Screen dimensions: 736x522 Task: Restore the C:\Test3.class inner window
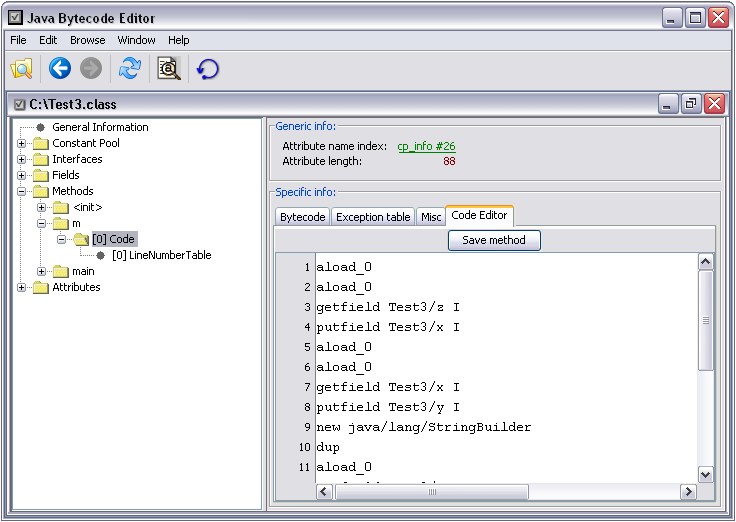(x=690, y=104)
